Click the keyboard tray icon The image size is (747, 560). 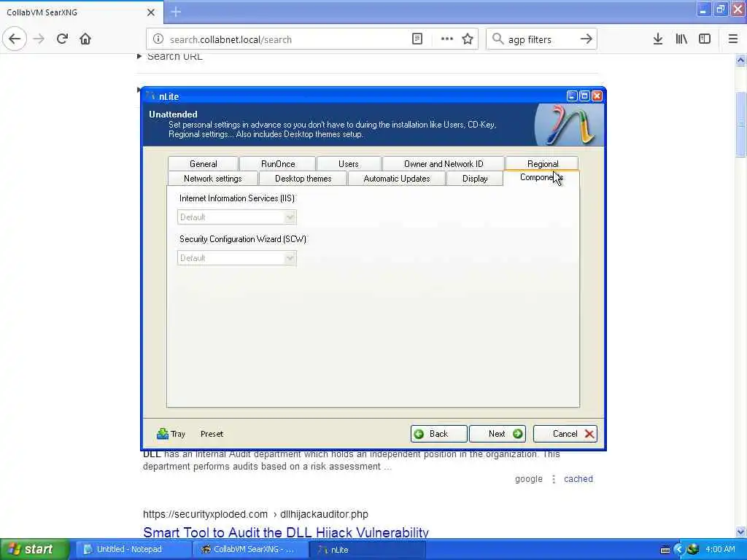pyautogui.click(x=665, y=550)
